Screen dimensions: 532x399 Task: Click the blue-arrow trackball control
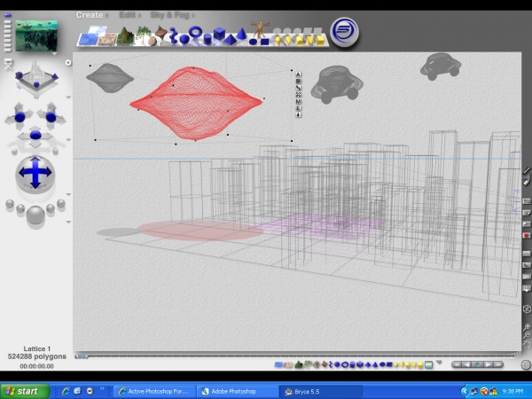tap(35, 173)
